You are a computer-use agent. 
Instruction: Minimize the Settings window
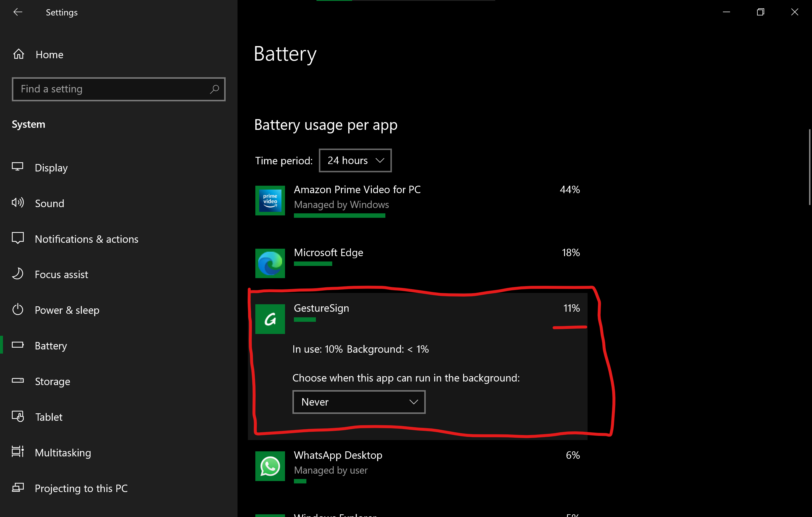coord(726,12)
